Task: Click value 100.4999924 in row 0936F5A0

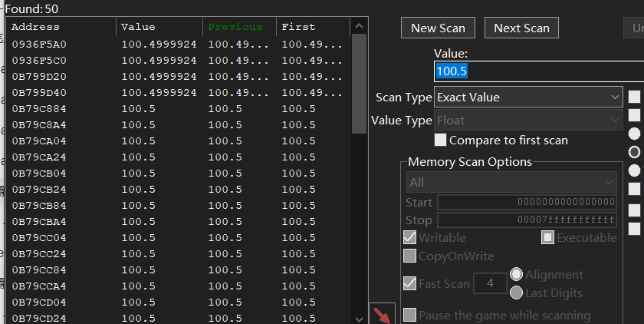Action: (x=159, y=44)
